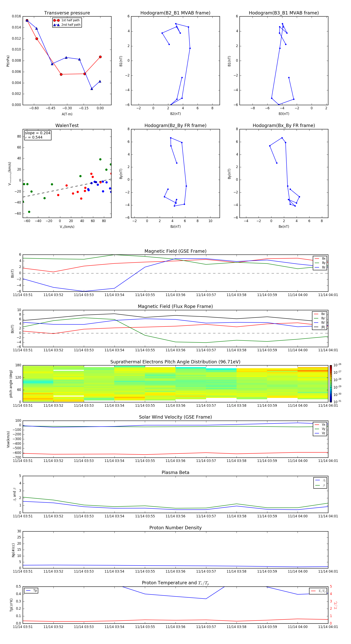Click the 'Bz(nT)' axis label
The height and width of the screenshot is (644, 351).
click(175, 227)
